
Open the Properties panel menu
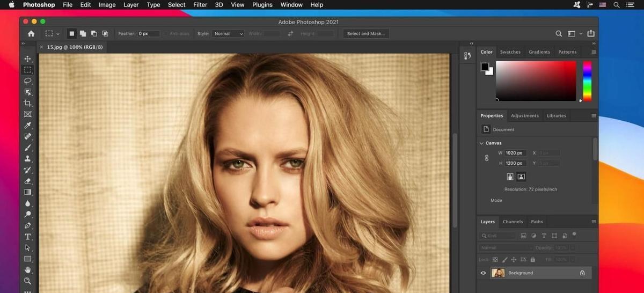[x=594, y=115]
